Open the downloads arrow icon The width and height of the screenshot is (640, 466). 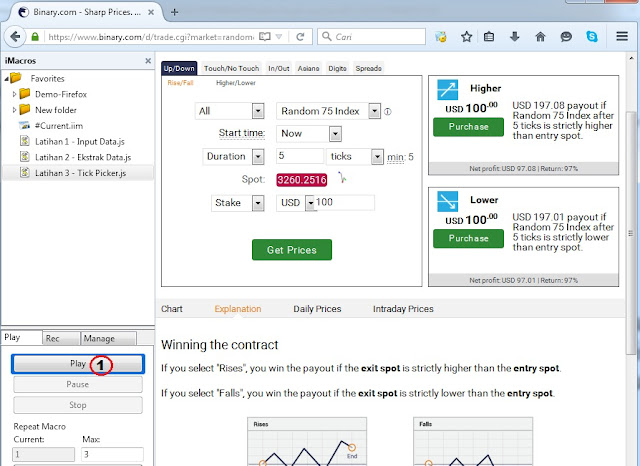(514, 37)
